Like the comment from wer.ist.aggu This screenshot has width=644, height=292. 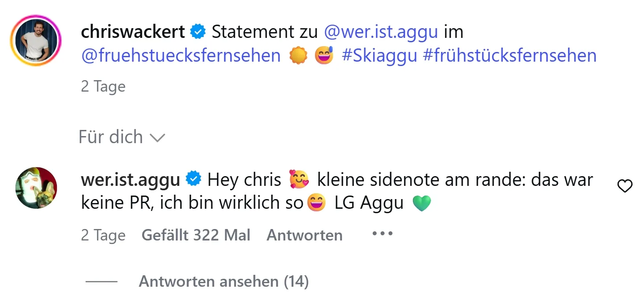click(625, 187)
